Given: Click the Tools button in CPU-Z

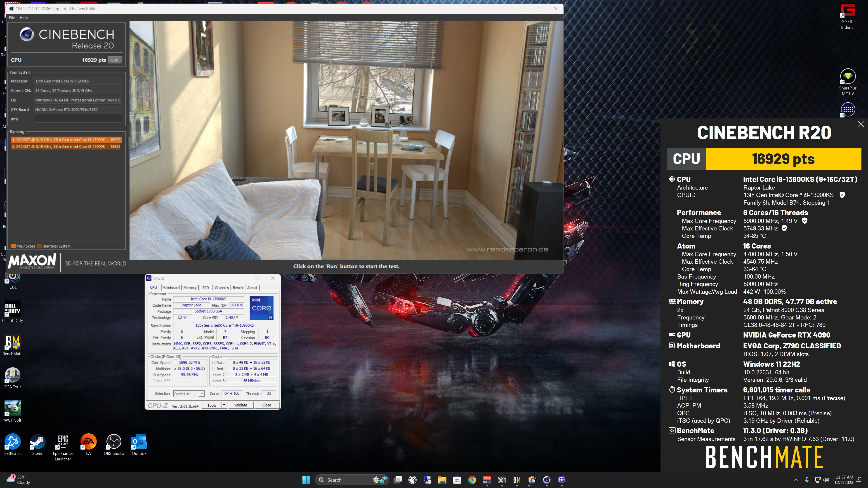Looking at the screenshot, I should point(212,405).
